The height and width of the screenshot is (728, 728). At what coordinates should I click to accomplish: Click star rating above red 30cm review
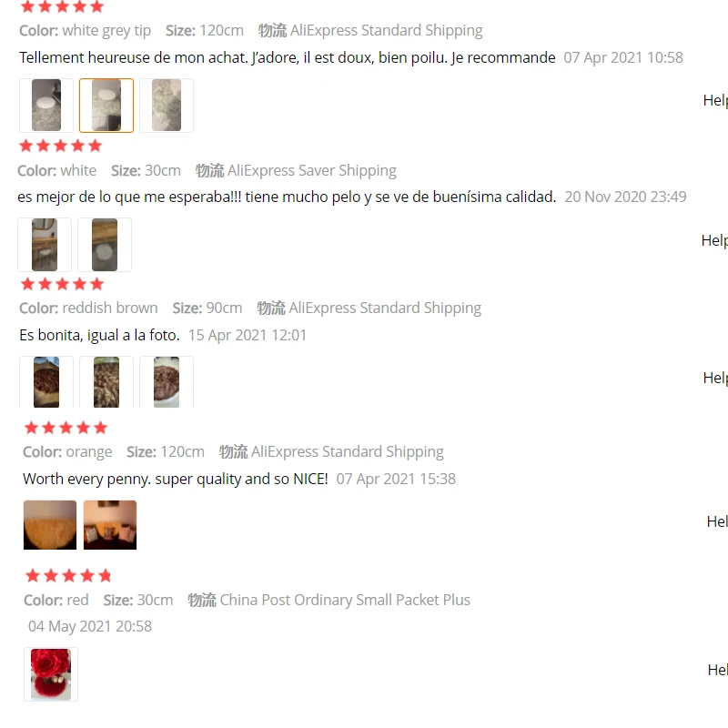click(69, 576)
